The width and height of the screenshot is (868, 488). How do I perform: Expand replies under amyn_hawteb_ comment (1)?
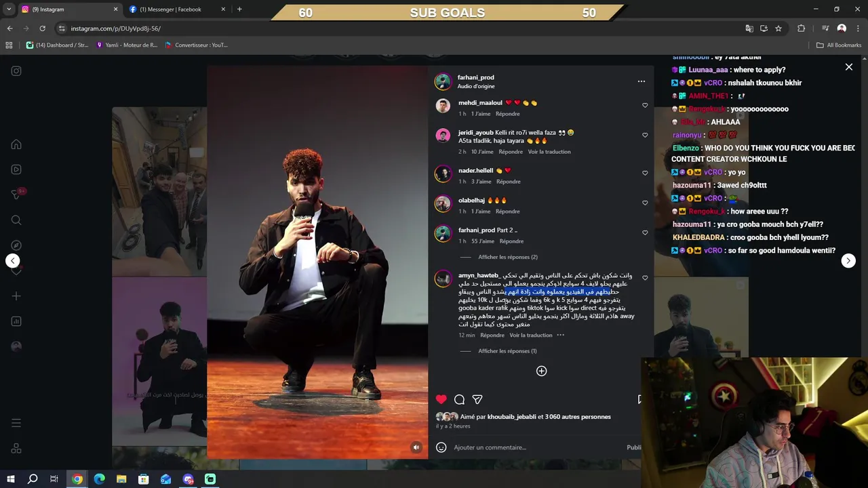(x=507, y=351)
